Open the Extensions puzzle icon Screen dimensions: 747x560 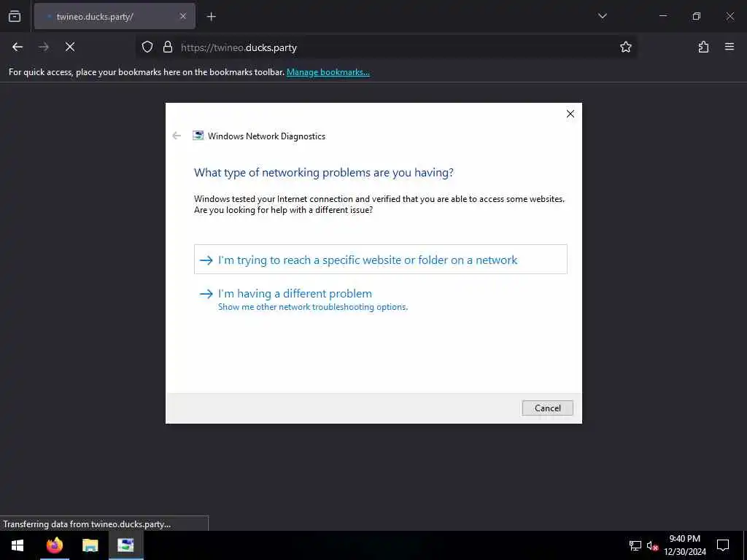pos(703,47)
